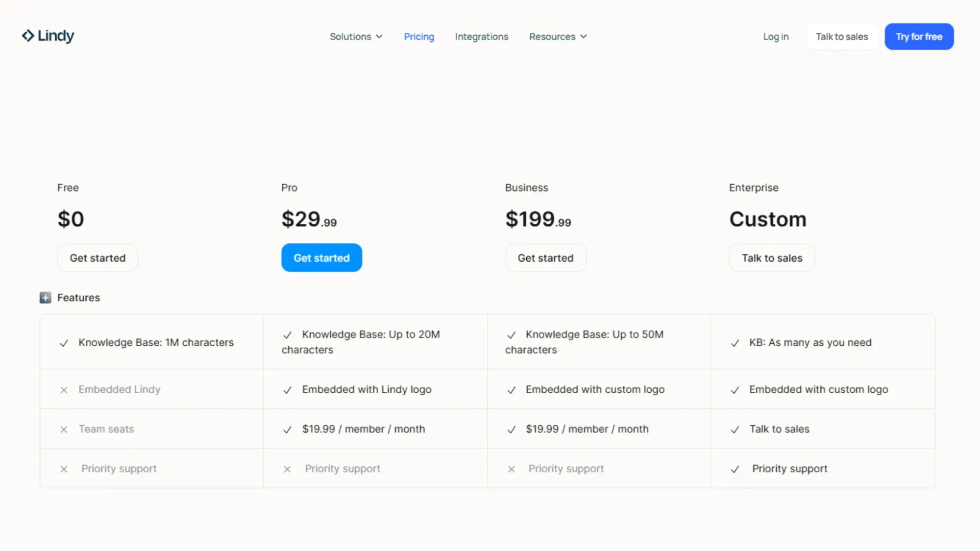The image size is (980, 551).
Task: Click Try for free
Action: pyautogui.click(x=919, y=36)
